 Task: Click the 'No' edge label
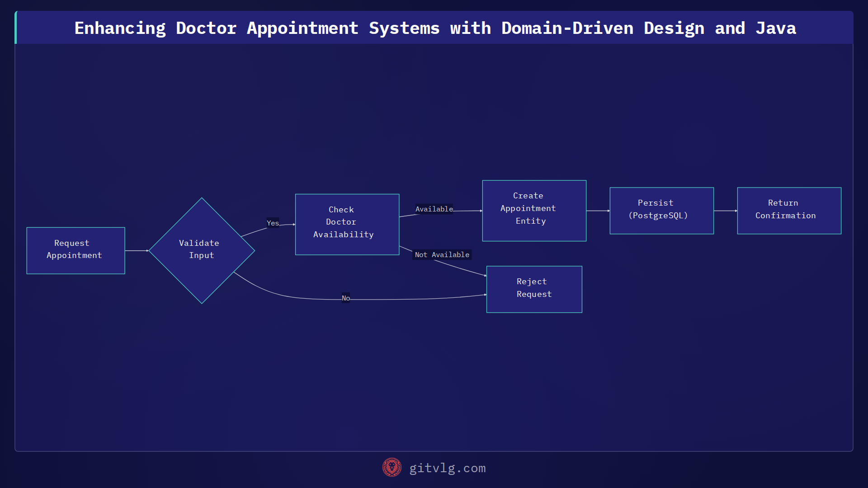click(x=346, y=298)
